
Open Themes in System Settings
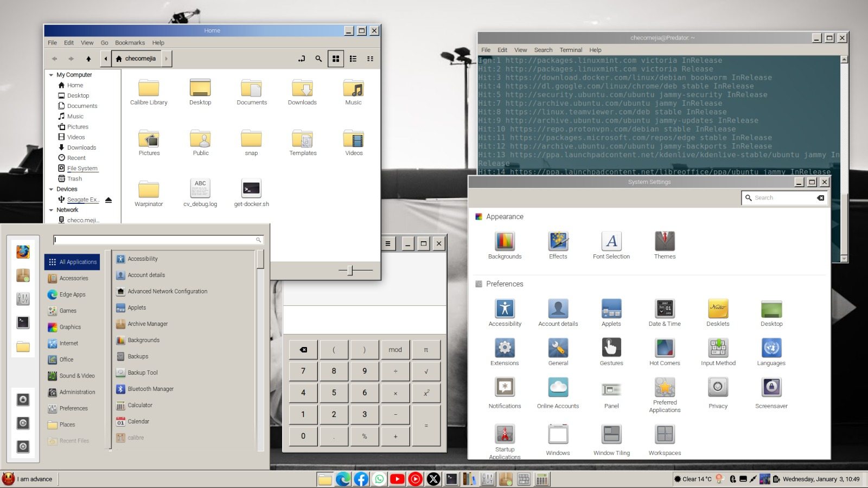tap(665, 246)
